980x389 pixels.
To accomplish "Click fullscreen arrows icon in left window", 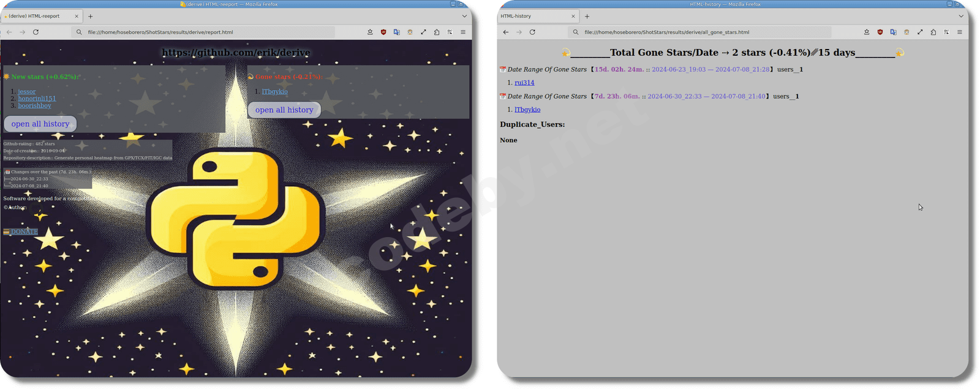I will pos(423,32).
